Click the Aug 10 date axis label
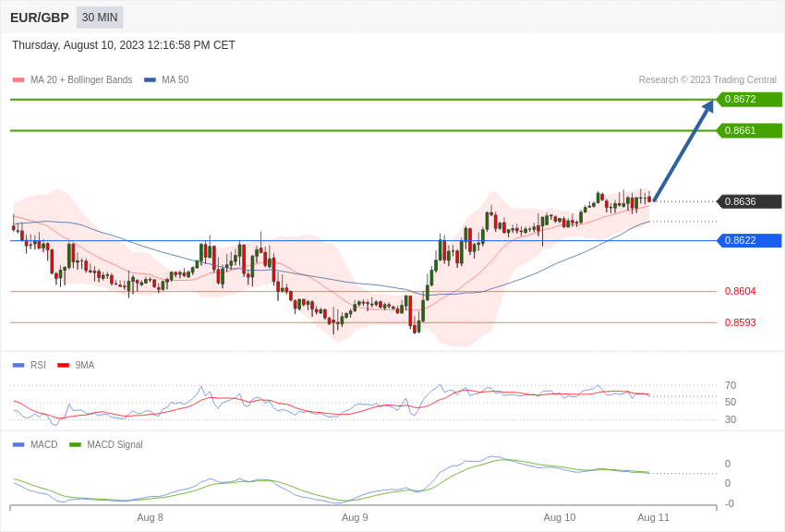Screen dimensions: 785x532 560,517
